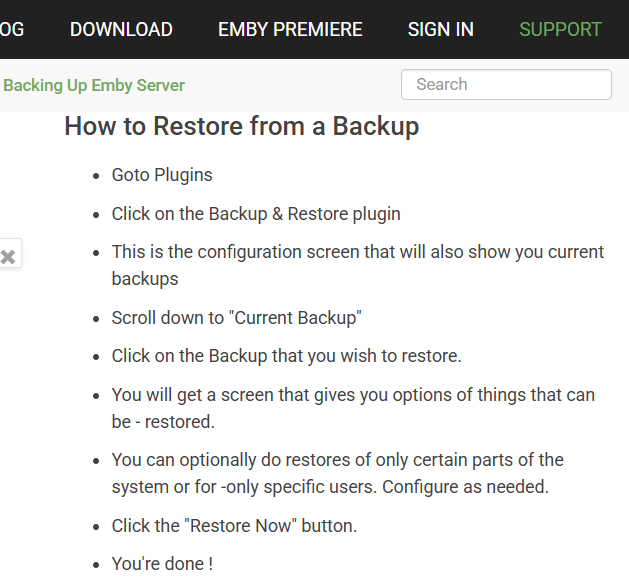
Task: Click the Goto Plugins list item
Action: pyautogui.click(x=162, y=175)
